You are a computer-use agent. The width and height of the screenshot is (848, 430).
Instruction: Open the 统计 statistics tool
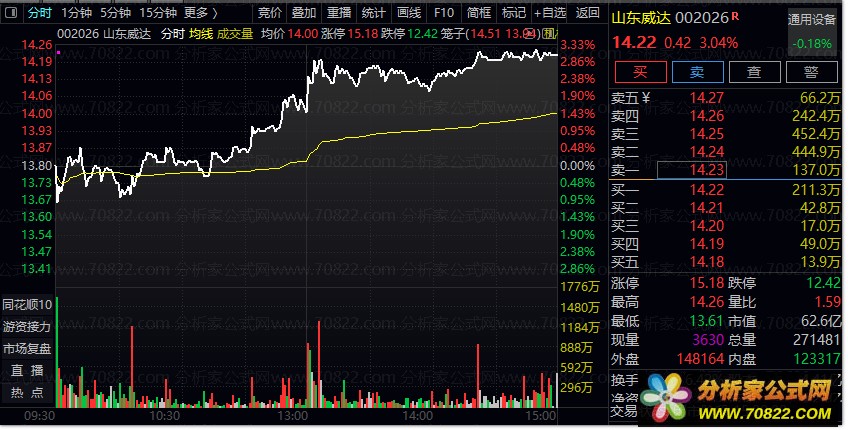[x=373, y=12]
